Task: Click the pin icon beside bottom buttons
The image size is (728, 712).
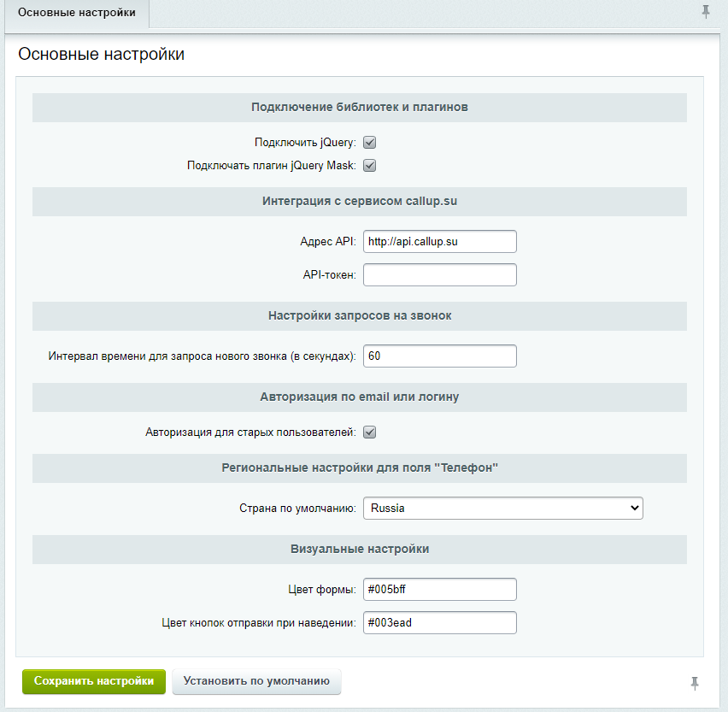Action: [x=694, y=683]
